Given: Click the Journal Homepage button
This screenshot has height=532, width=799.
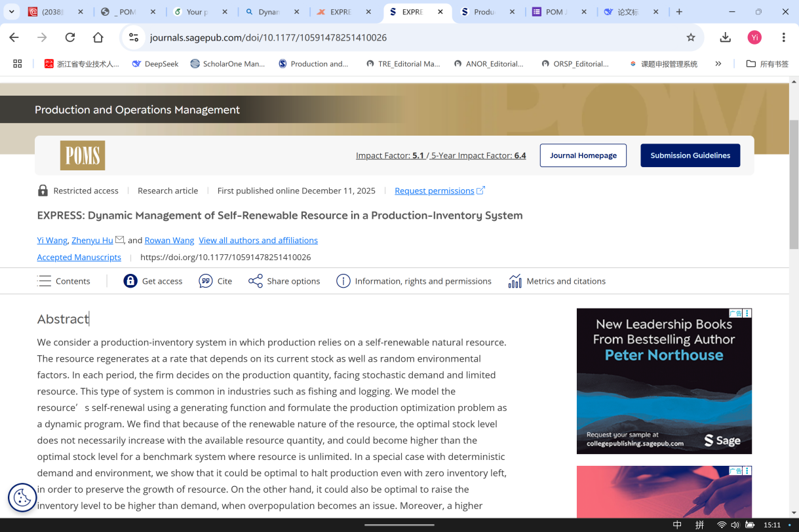Looking at the screenshot, I should tap(583, 155).
